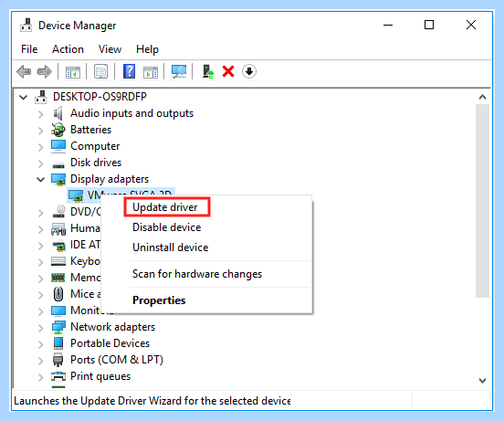This screenshot has height=421, width=504.
Task: Select the Computer tree label
Action: (x=95, y=146)
